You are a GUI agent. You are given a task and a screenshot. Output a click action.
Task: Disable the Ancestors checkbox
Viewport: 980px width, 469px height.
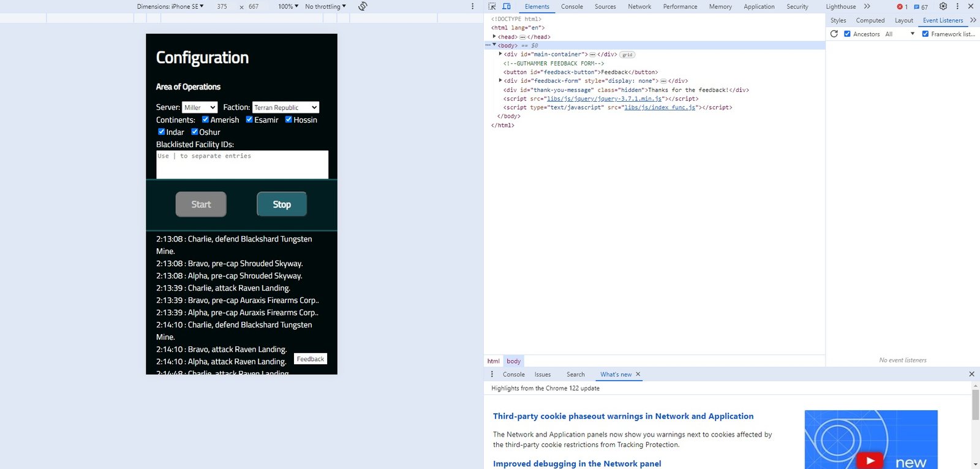pyautogui.click(x=847, y=34)
